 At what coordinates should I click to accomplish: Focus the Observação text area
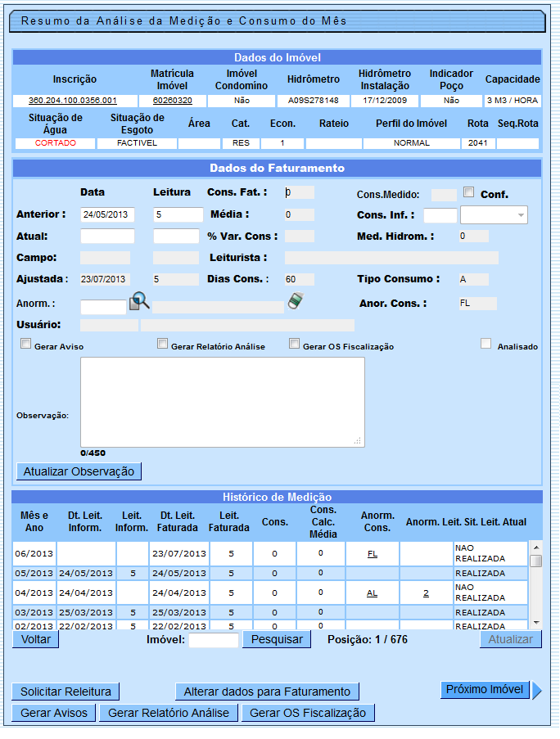tap(222, 402)
